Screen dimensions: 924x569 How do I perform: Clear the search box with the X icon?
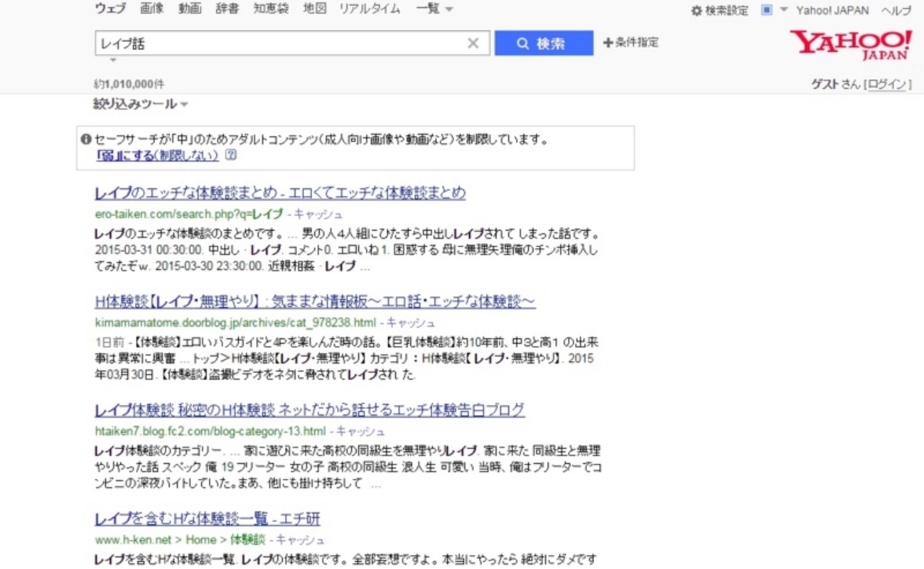(473, 43)
